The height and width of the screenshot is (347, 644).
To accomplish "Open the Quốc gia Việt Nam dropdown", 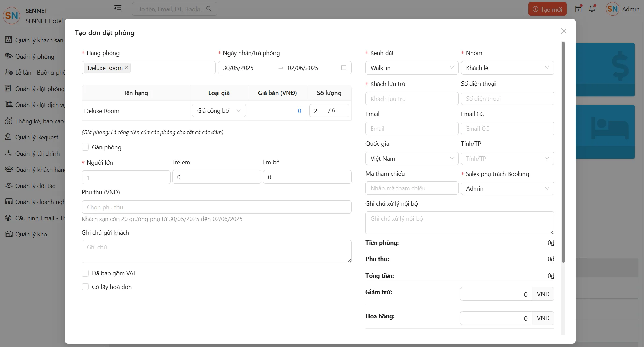I will pos(412,158).
